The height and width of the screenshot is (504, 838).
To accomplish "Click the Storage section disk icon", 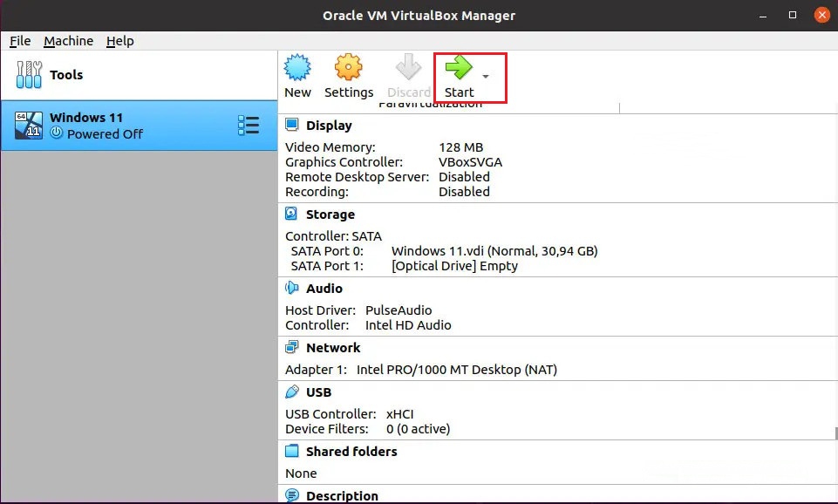I will point(292,214).
